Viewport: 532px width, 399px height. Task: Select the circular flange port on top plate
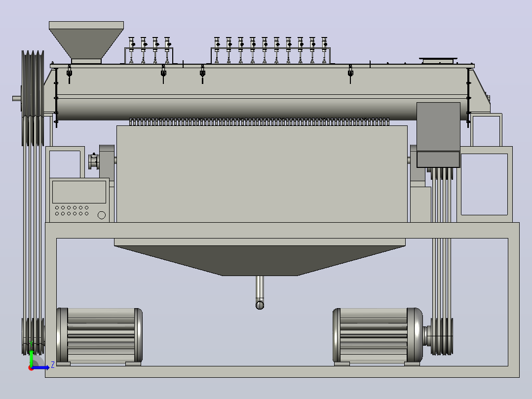coord(438,61)
